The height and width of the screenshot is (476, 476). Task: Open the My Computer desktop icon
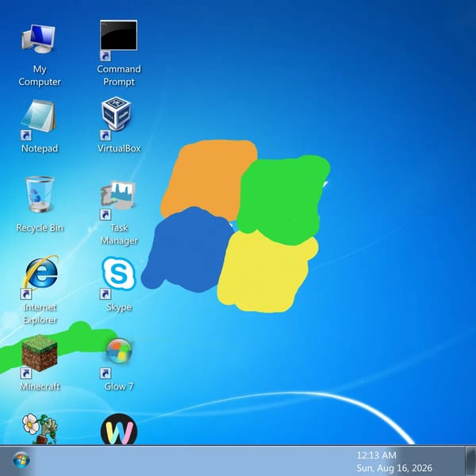point(39,39)
